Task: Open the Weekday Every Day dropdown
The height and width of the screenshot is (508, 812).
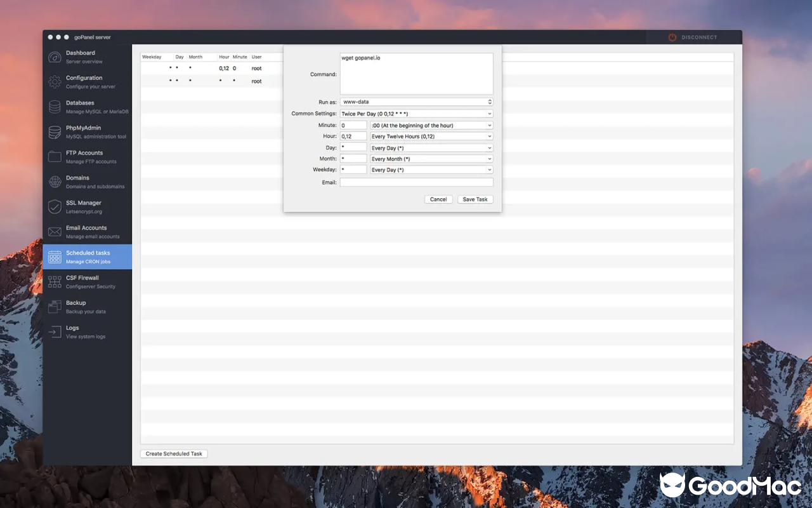Action: click(x=431, y=170)
